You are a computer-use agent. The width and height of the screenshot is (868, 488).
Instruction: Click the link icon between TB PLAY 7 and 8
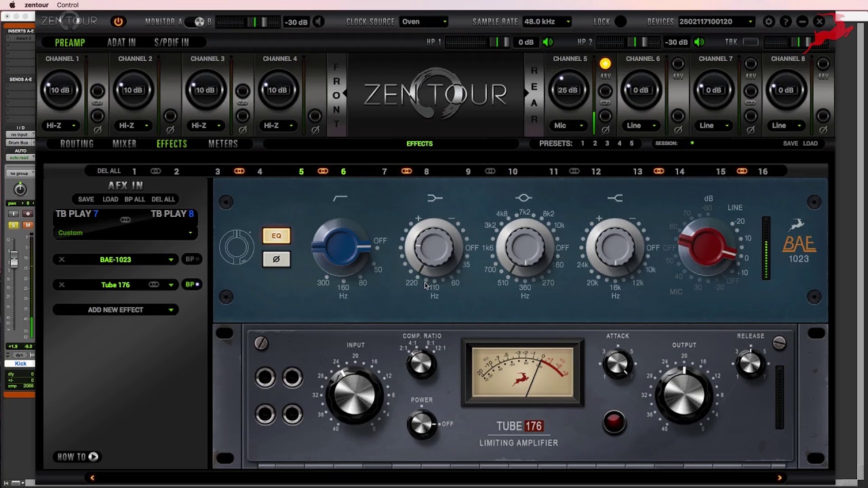[125, 220]
